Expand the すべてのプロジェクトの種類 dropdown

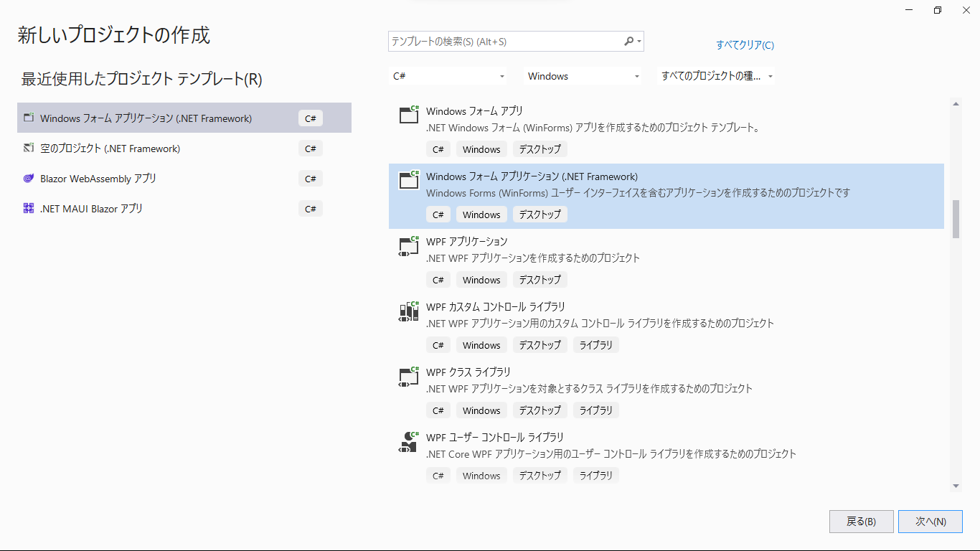[x=716, y=76]
